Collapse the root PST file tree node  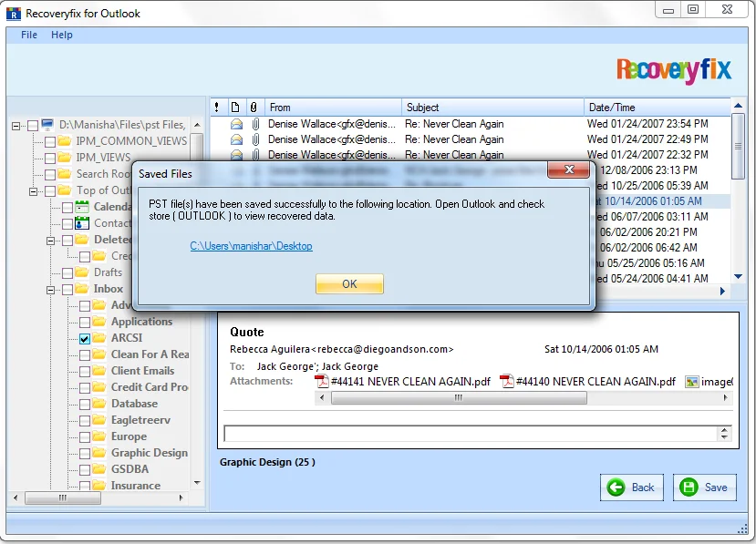(x=16, y=126)
